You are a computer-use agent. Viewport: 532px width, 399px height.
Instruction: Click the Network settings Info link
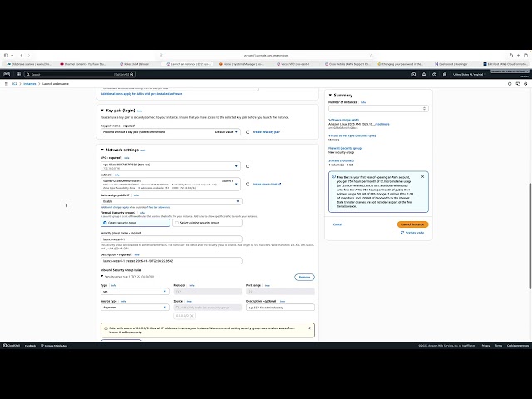pos(143,150)
